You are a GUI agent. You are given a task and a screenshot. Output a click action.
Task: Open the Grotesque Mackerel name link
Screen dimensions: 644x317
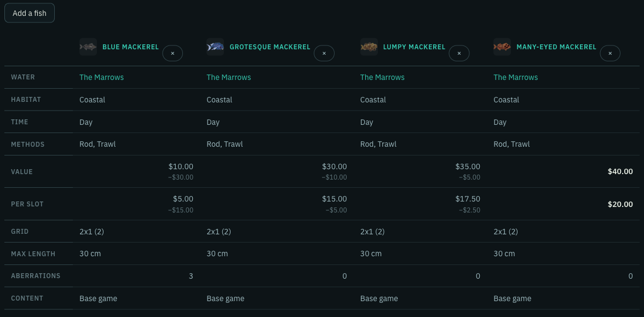coord(270,47)
